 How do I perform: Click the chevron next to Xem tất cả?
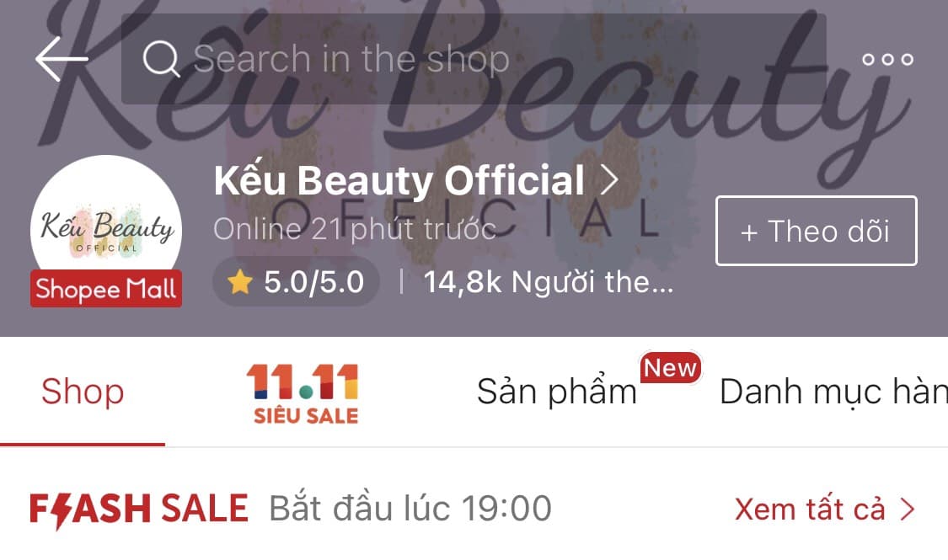click(908, 509)
